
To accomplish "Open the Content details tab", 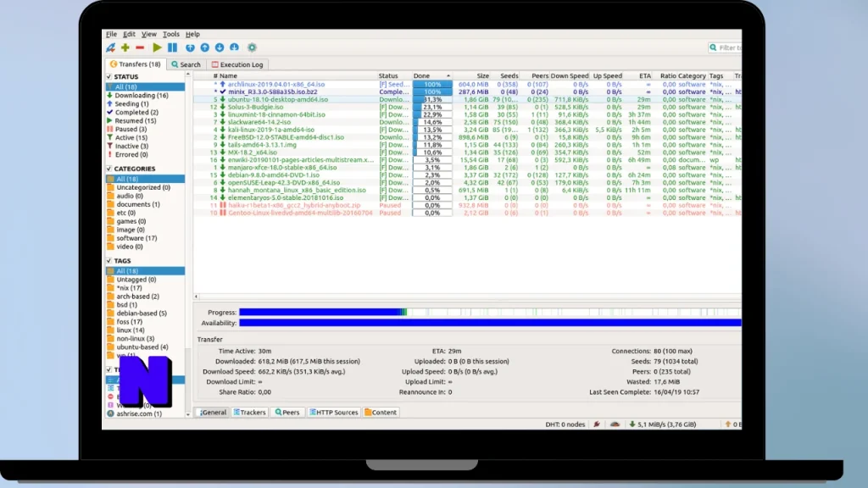I will pyautogui.click(x=381, y=413).
